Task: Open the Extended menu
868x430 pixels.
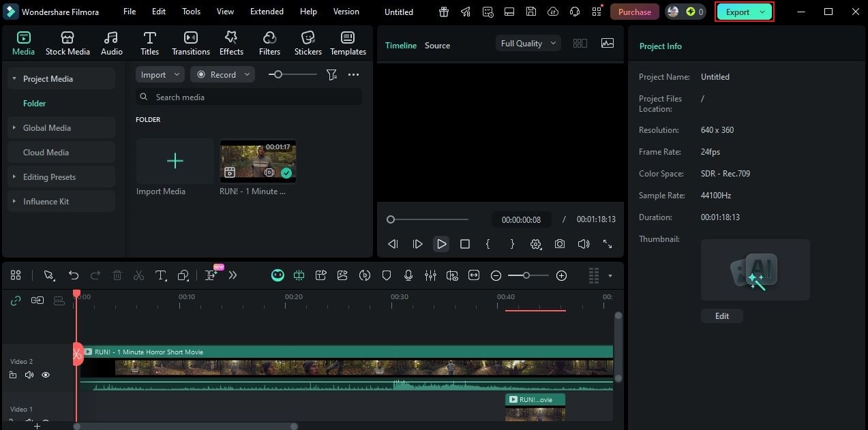Action: [267, 12]
